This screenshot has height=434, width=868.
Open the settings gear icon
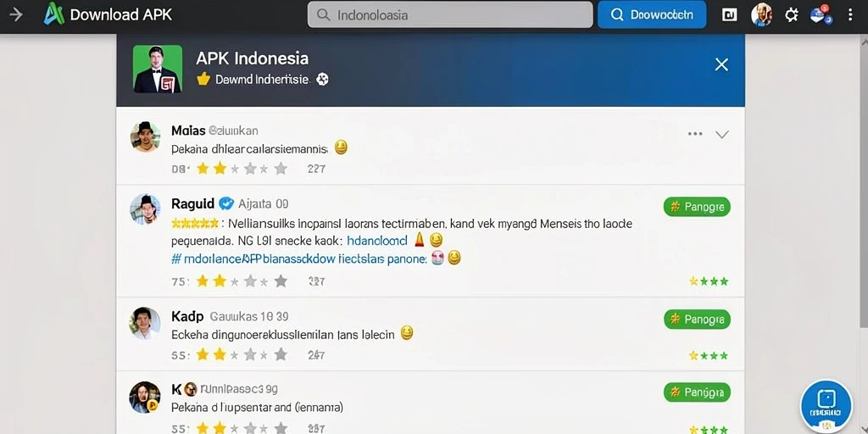792,15
